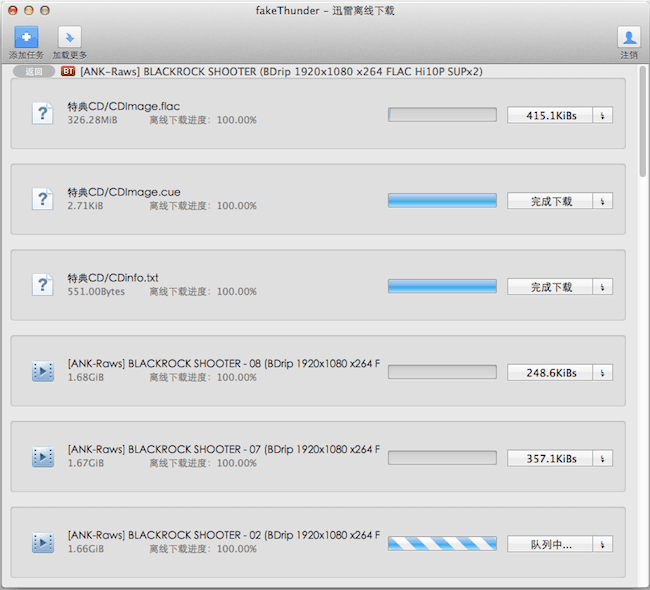
Task: Click full blue progress bar of CDImage.cue
Action: coord(442,201)
